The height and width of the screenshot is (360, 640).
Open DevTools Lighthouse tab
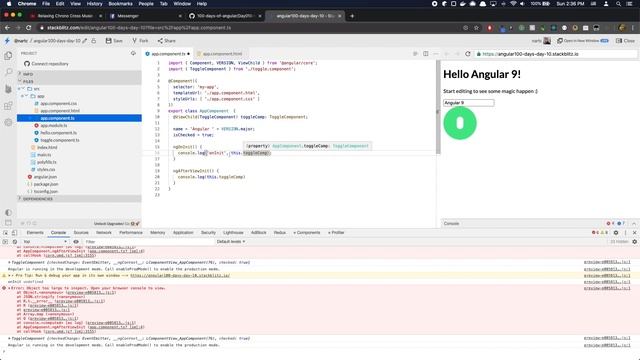click(x=233, y=233)
